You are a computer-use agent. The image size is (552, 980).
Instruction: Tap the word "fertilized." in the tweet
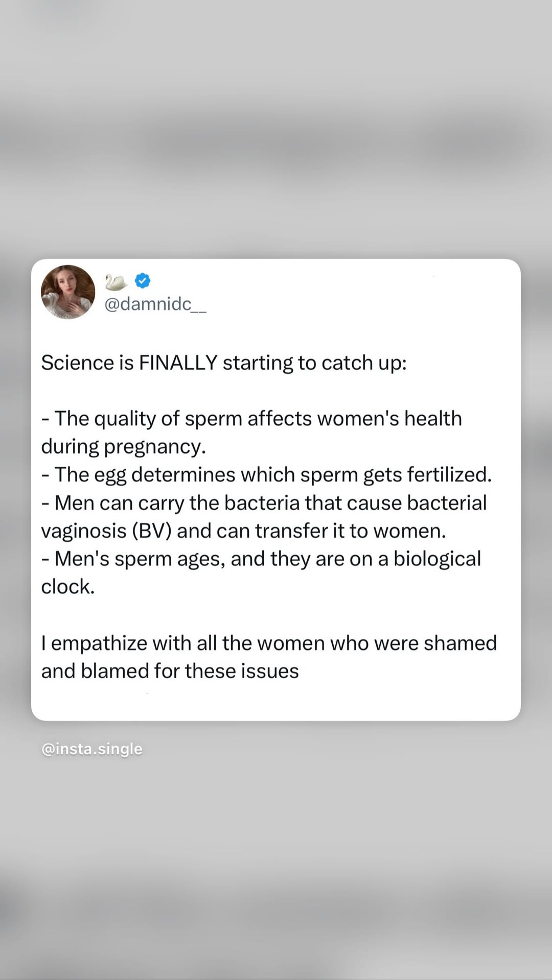click(449, 475)
